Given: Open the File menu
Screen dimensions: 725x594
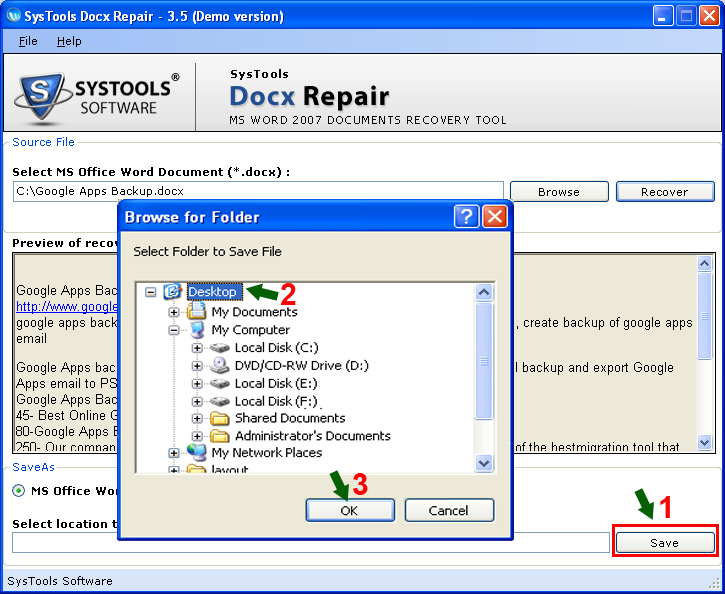Looking at the screenshot, I should click(28, 41).
